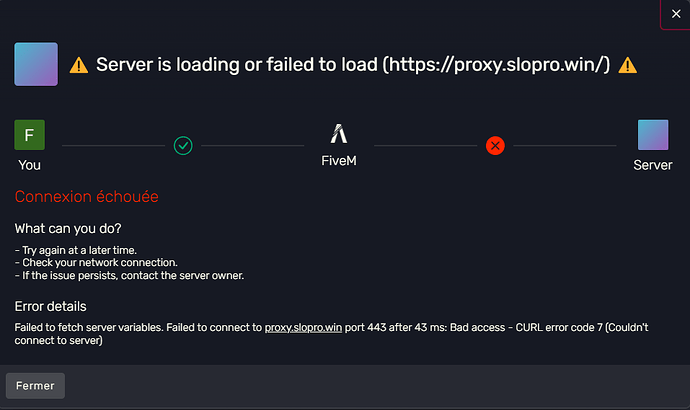
Task: Click the 'Error details' heading
Action: click(51, 306)
